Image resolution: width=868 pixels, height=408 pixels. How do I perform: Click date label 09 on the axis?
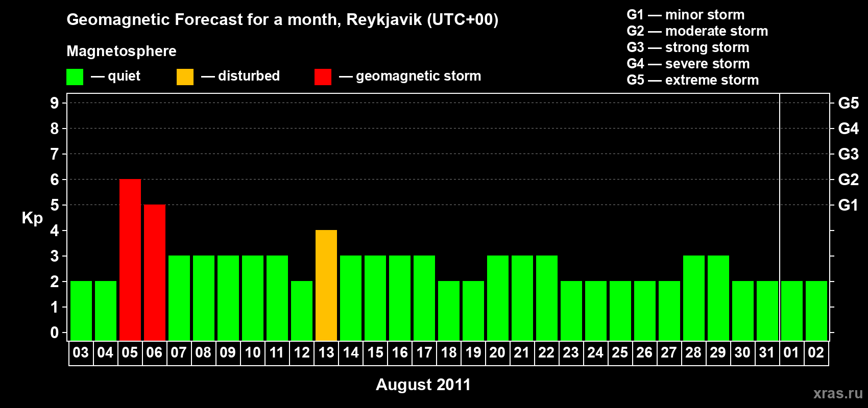[228, 352]
